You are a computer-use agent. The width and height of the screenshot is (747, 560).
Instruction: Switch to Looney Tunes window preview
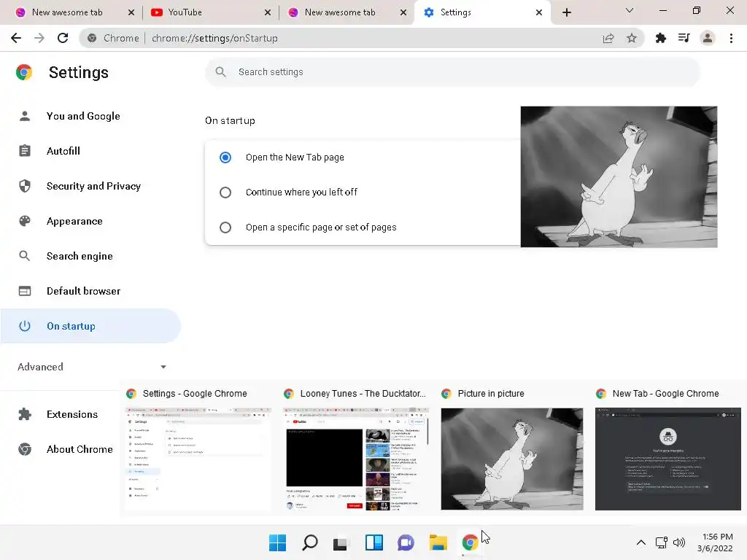[x=356, y=449]
